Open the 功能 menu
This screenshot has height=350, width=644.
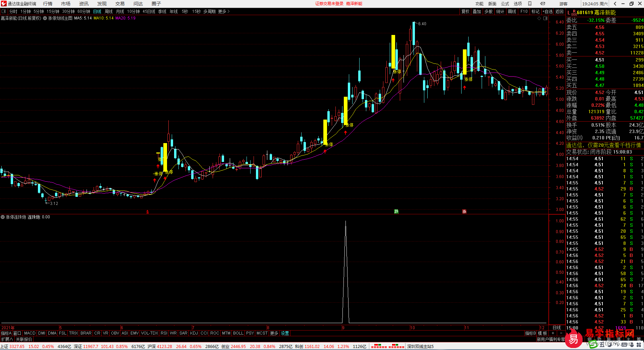(480, 4)
